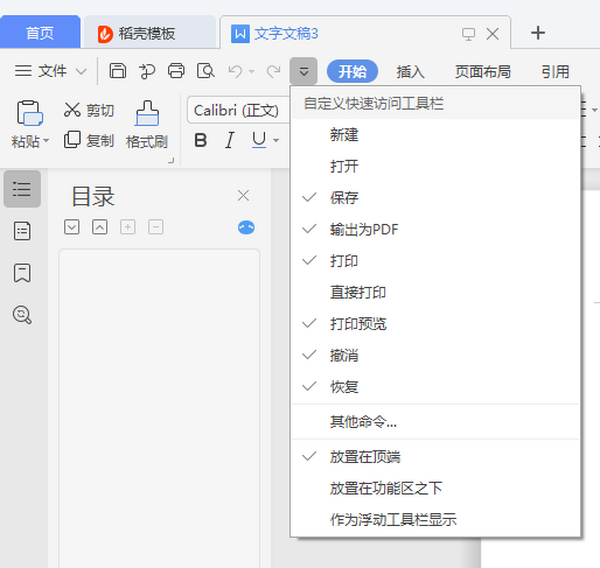Screen dimensions: 600x568
Task: Open a new tab with the plus button
Action: 538,33
